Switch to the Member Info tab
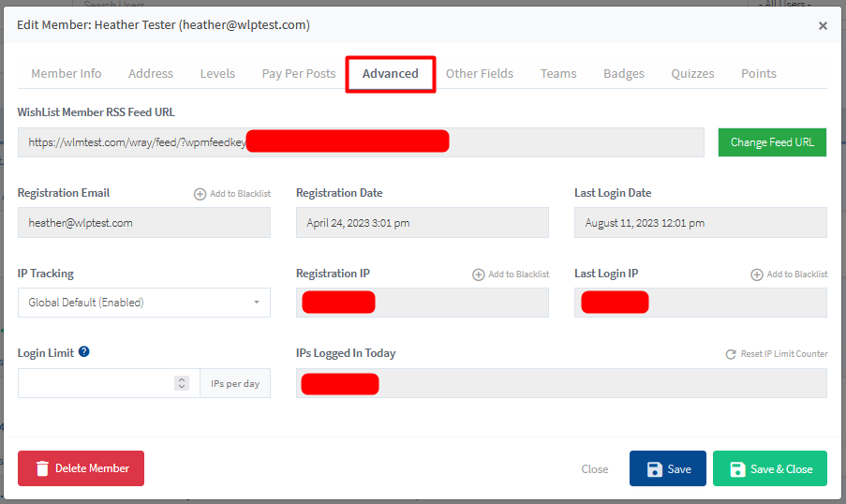 66,73
